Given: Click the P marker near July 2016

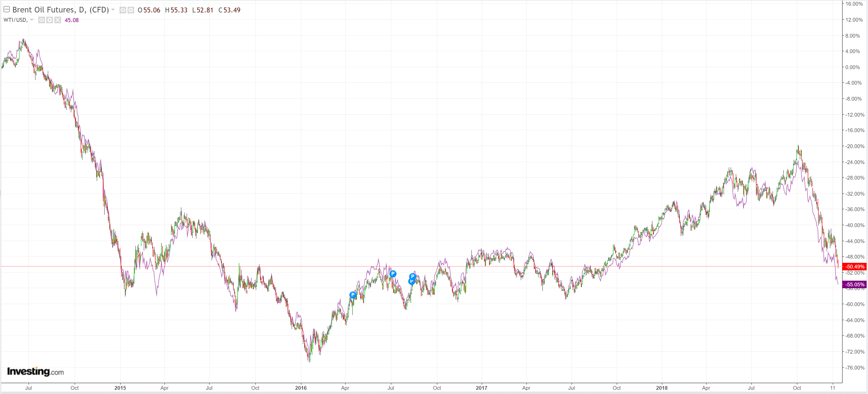Looking at the screenshot, I should (x=392, y=274).
